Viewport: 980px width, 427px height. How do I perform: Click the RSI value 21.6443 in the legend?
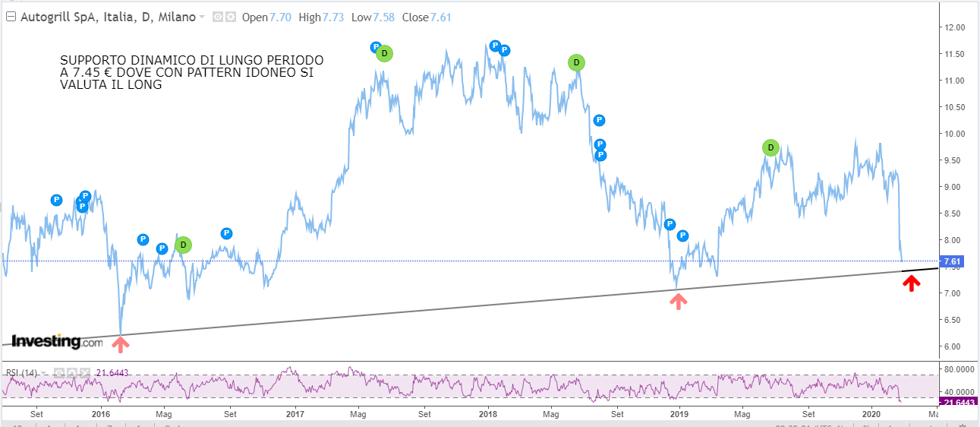(112, 372)
